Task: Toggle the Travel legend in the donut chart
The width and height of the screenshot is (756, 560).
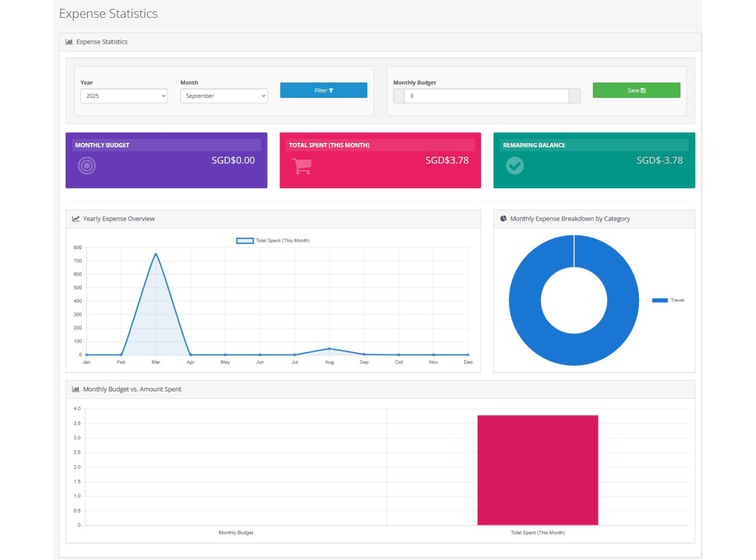Action: tap(668, 300)
